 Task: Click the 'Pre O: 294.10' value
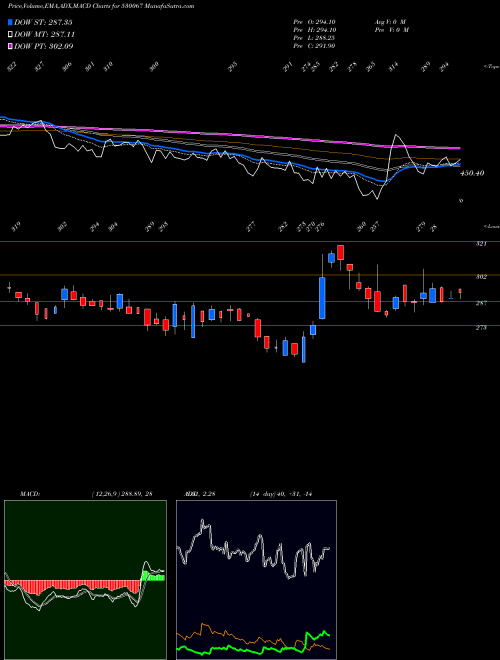[314, 22]
